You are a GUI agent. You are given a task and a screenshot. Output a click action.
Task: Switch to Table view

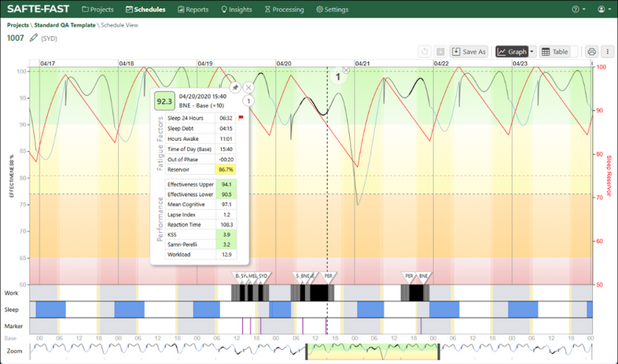[x=554, y=52]
